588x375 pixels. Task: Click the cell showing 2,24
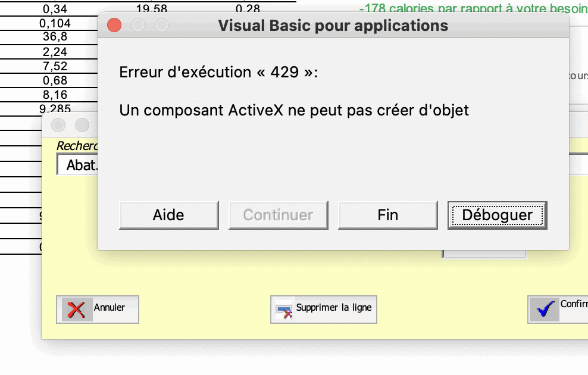click(x=55, y=52)
